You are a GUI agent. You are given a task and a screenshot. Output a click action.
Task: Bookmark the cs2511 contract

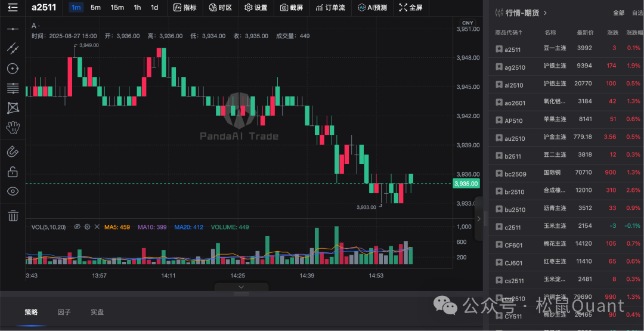(x=499, y=281)
